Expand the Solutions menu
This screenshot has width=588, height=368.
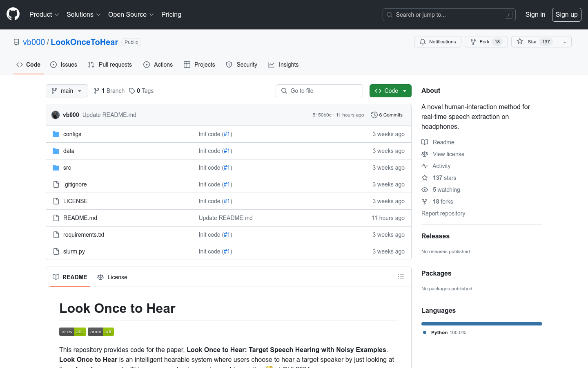[x=84, y=14]
